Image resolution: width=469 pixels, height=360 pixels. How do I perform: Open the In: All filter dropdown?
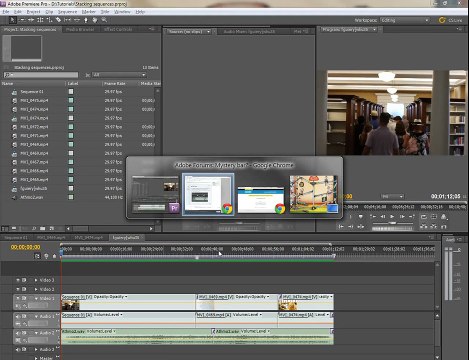tap(119, 75)
